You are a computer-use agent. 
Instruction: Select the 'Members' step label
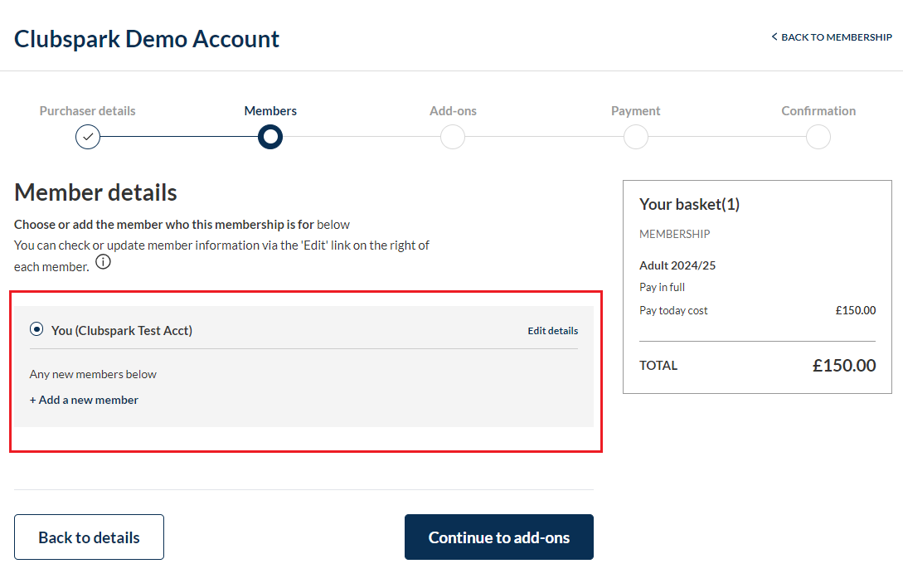pyautogui.click(x=270, y=110)
